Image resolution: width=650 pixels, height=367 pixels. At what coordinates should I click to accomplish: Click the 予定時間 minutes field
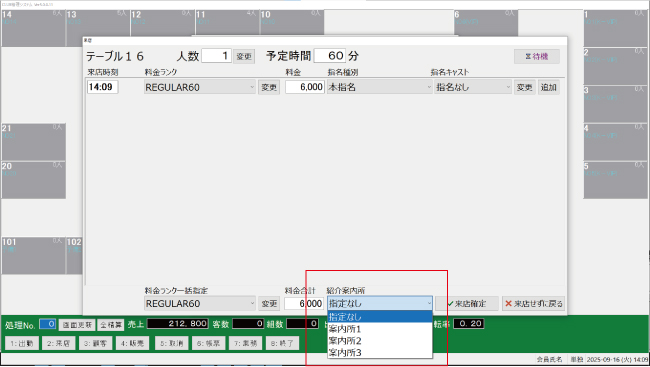330,56
